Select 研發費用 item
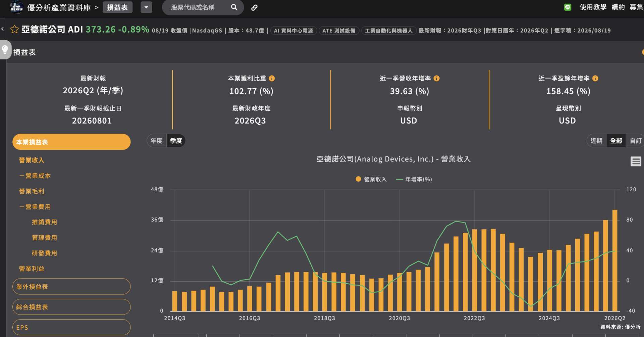 pos(44,253)
